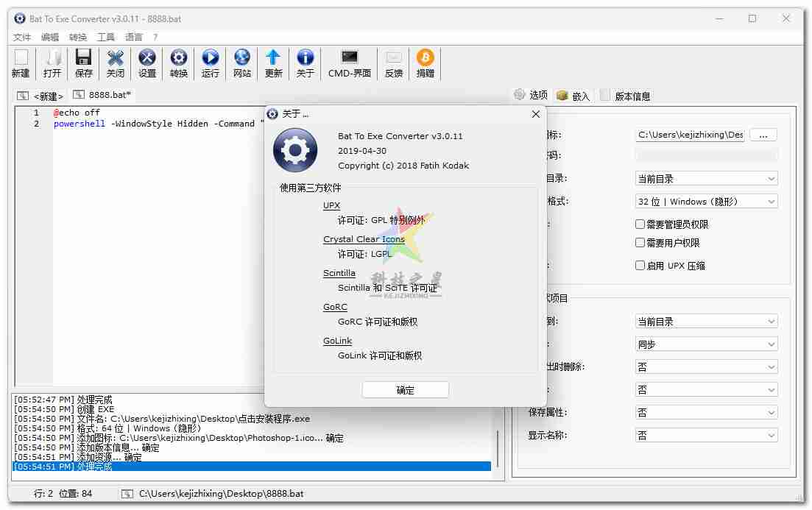Image resolution: width=812 pixels, height=510 pixels.
Task: Open the 工具 (Tools) menu
Action: coord(106,37)
